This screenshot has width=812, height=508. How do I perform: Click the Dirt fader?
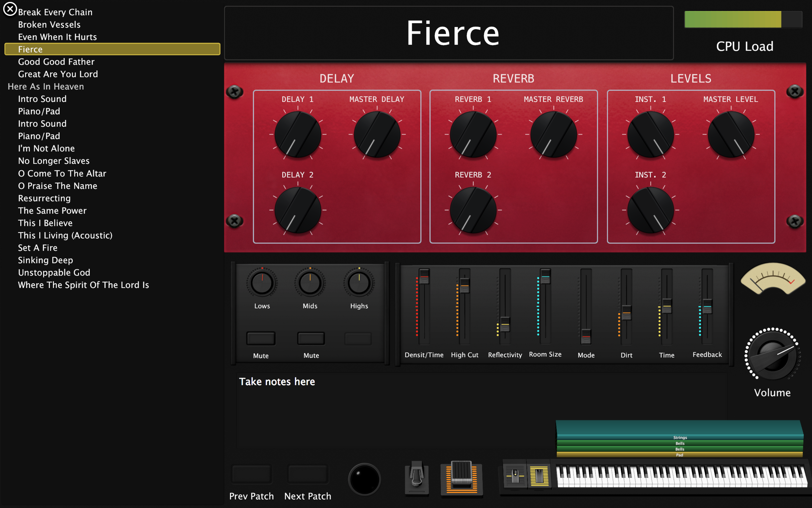click(626, 312)
